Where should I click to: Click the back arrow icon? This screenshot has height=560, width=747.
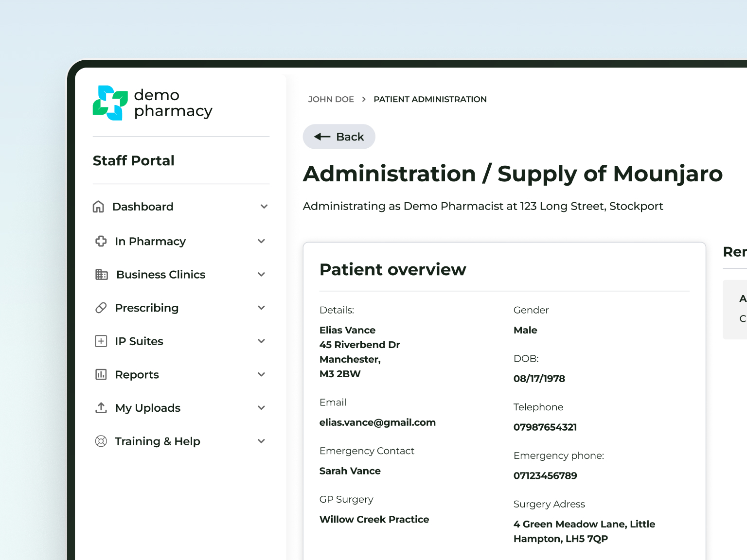[x=321, y=137]
